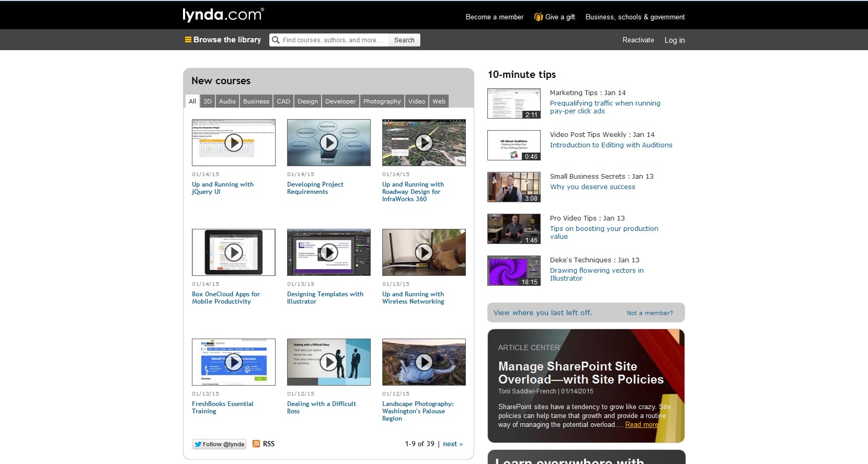
Task: Switch to the CAD courses tab
Action: (x=283, y=101)
